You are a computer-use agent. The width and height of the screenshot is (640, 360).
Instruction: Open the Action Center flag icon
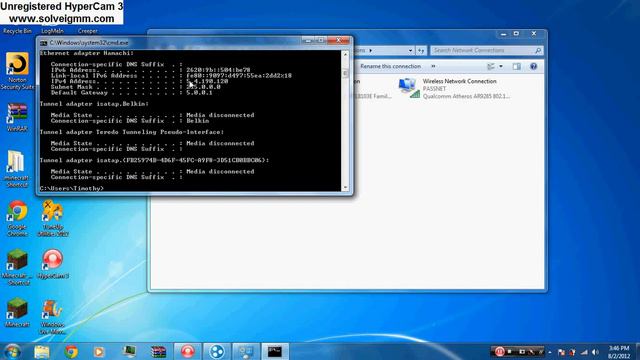[x=562, y=352]
